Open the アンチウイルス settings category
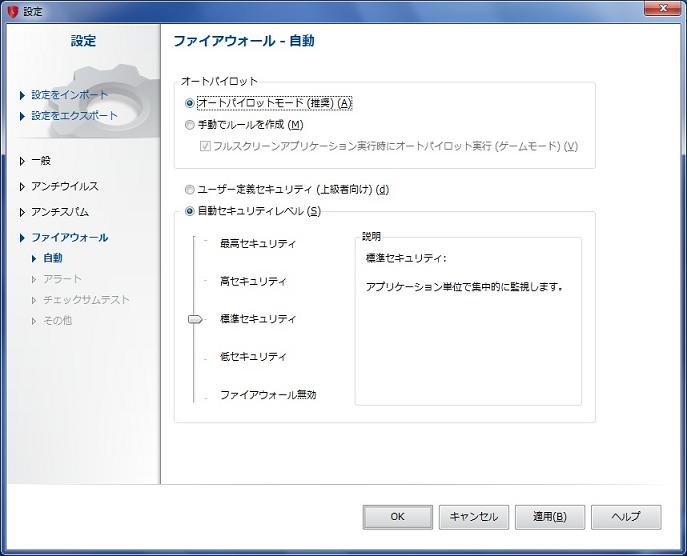The width and height of the screenshot is (687, 556). point(65,186)
